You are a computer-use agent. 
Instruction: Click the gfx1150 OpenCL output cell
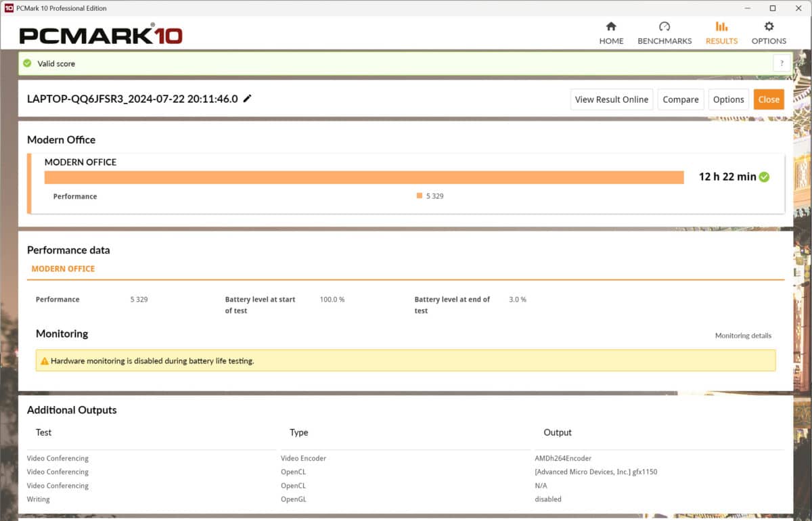click(x=596, y=472)
